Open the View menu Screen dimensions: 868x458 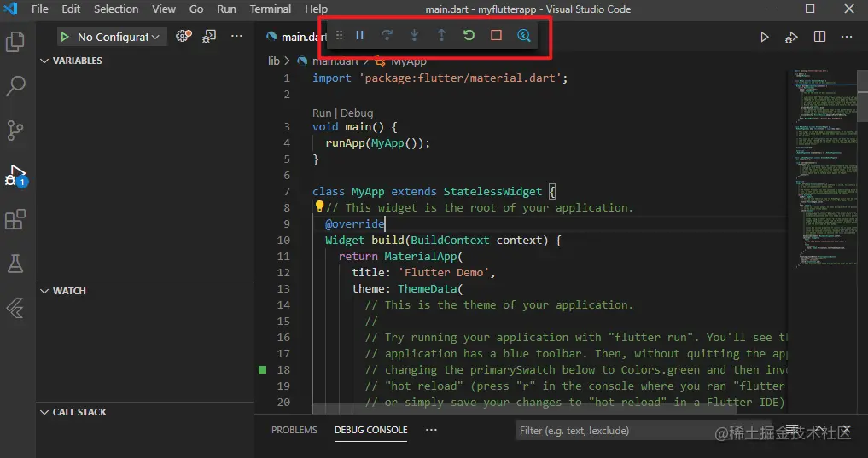pyautogui.click(x=164, y=9)
